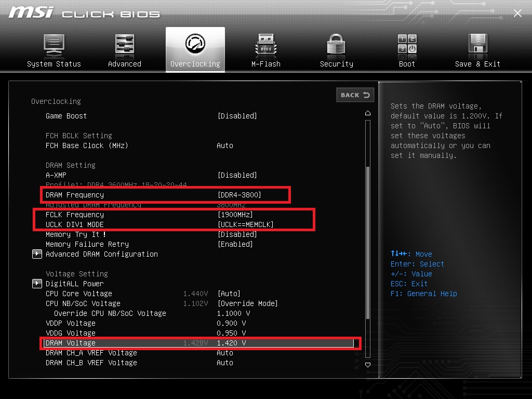Select the Memory Try It ! label

click(76, 234)
